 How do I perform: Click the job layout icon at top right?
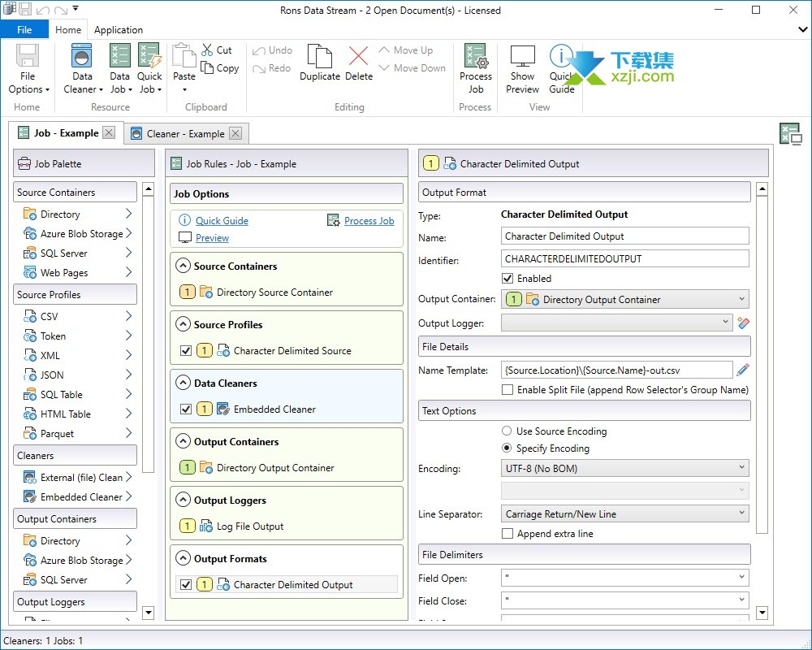[x=791, y=134]
